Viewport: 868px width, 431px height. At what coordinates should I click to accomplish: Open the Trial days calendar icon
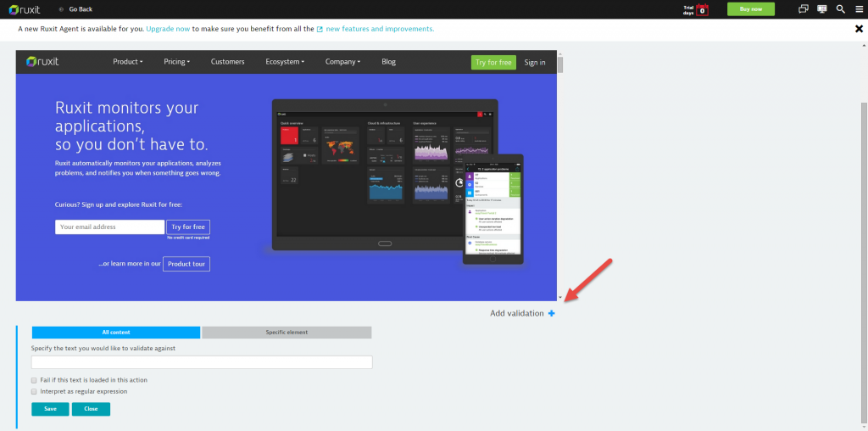pos(703,9)
